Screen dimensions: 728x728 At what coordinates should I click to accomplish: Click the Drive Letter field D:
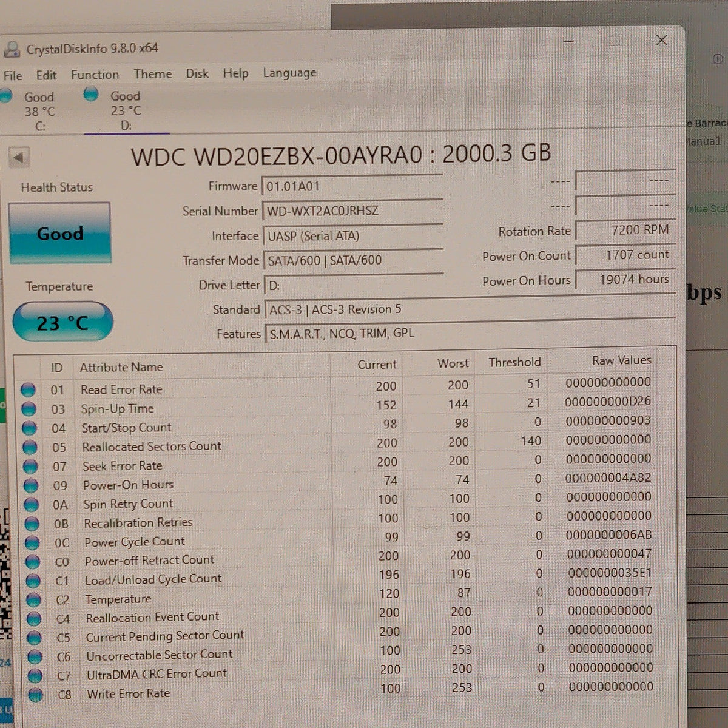tap(354, 285)
